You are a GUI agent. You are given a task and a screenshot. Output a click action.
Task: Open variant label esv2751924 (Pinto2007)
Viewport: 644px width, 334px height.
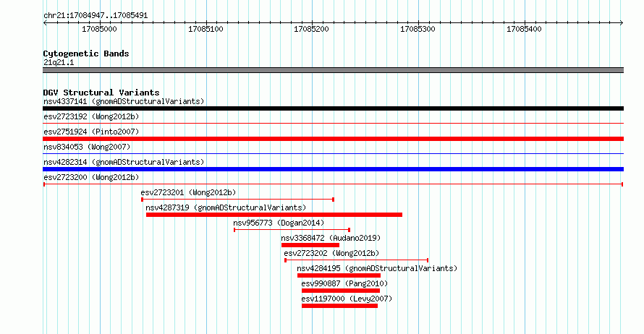(x=91, y=132)
